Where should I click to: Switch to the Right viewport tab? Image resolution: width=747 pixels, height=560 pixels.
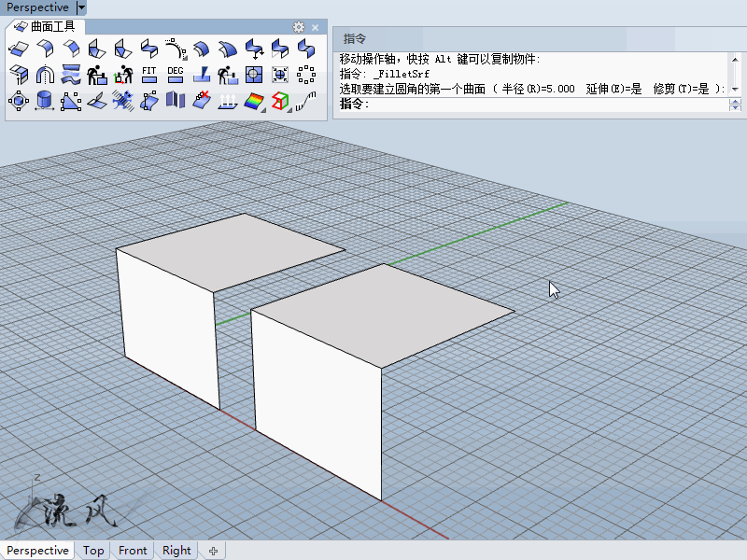(x=176, y=551)
